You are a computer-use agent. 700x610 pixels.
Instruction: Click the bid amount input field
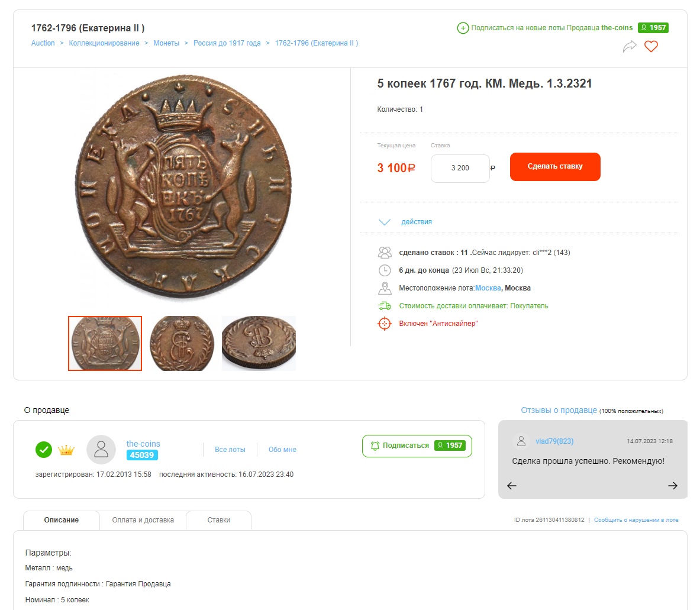point(460,168)
